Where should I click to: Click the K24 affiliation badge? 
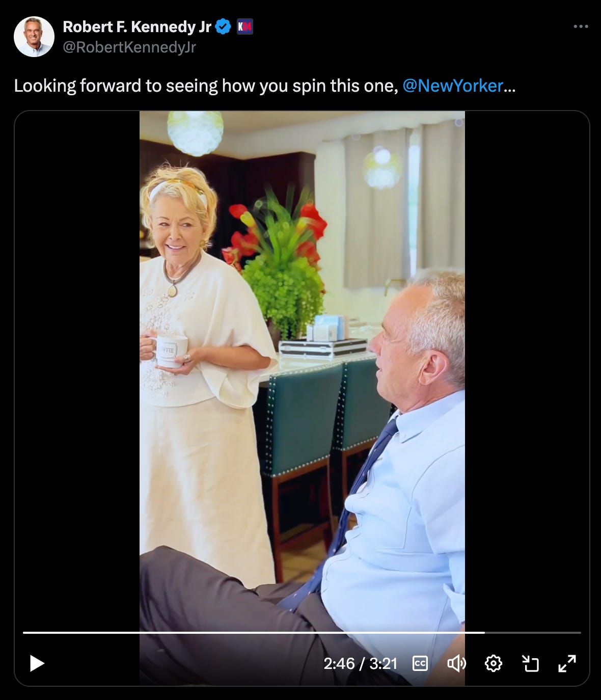[x=245, y=26]
